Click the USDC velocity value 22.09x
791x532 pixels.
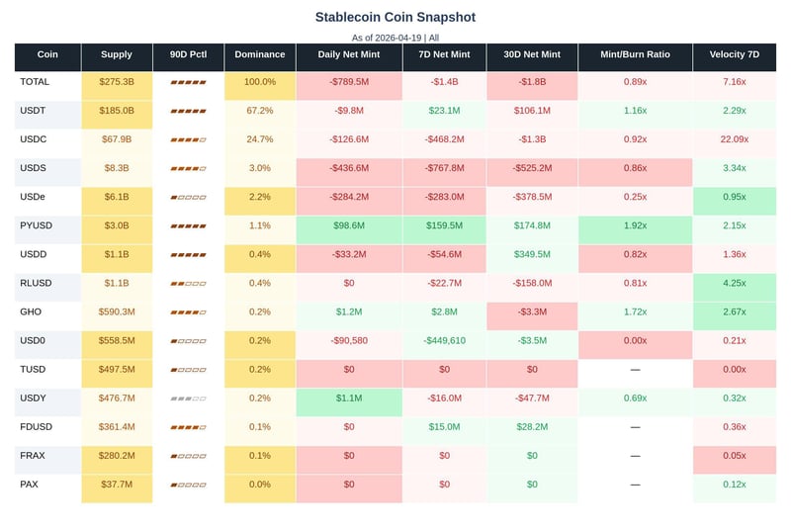click(x=734, y=139)
